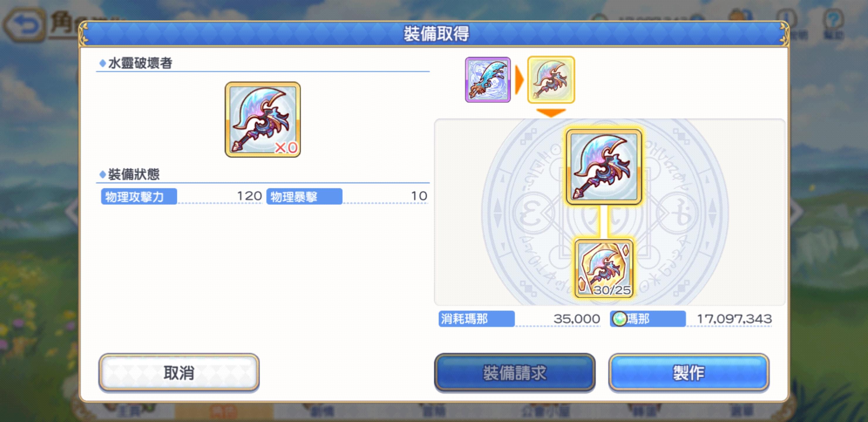Click the orange down arrow below selected axe

pyautogui.click(x=551, y=113)
